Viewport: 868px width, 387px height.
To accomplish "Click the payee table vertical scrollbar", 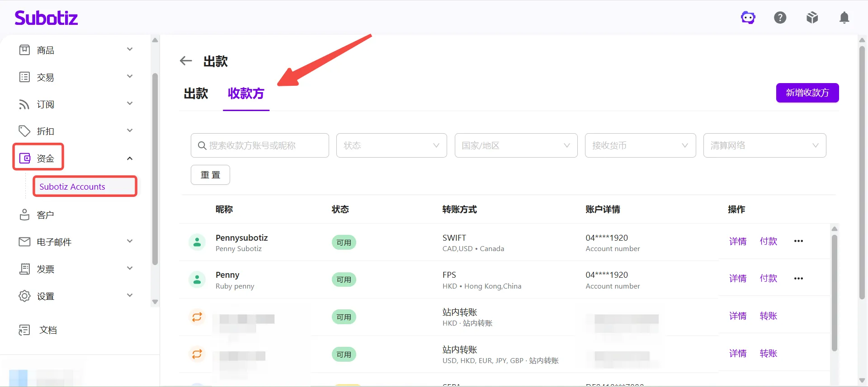I will (x=835, y=293).
